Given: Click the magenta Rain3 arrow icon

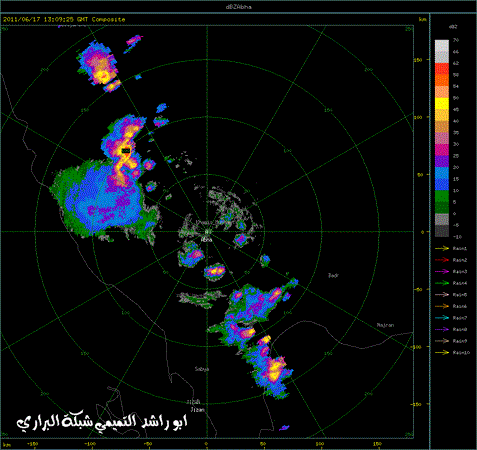Looking at the screenshot, I should pos(442,272).
